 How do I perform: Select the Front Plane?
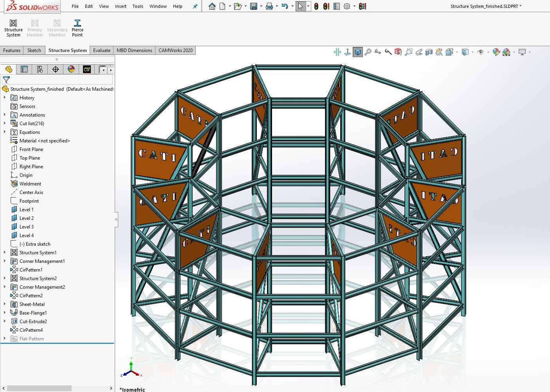(x=31, y=149)
